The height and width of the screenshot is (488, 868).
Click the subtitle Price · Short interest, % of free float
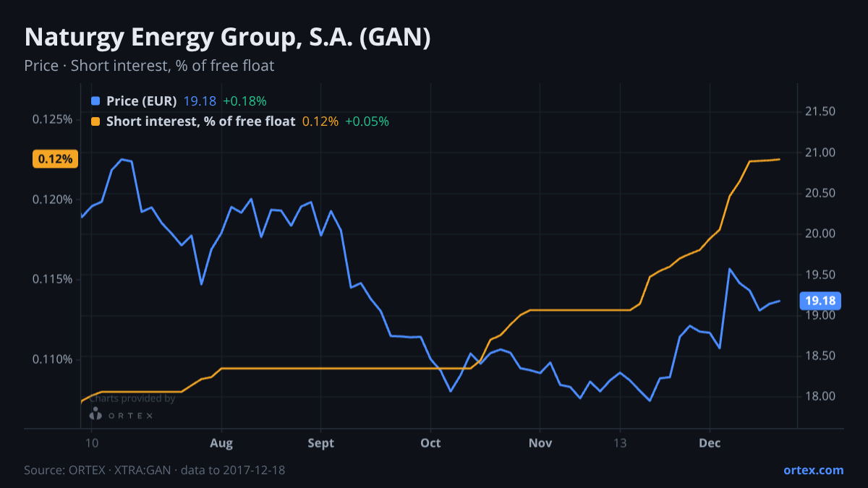pos(149,66)
